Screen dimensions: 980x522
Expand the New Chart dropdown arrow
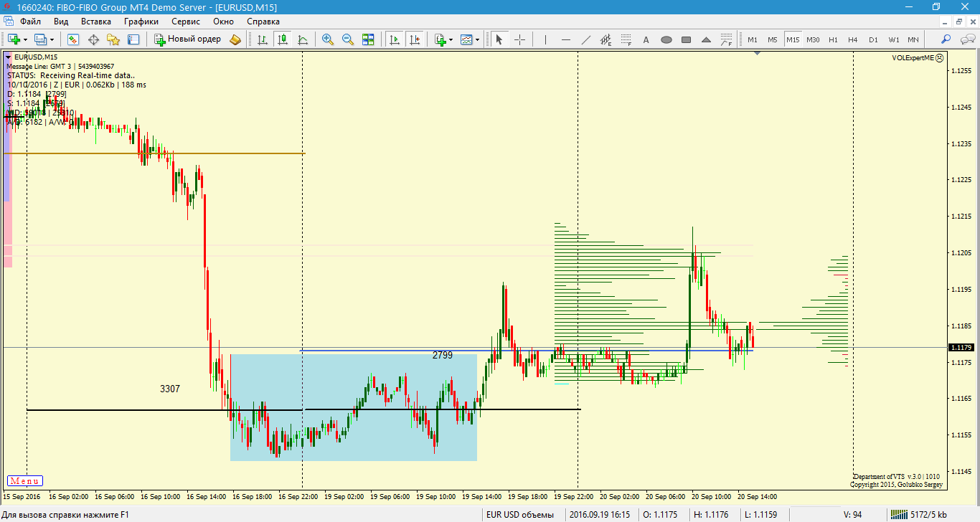(x=25, y=39)
